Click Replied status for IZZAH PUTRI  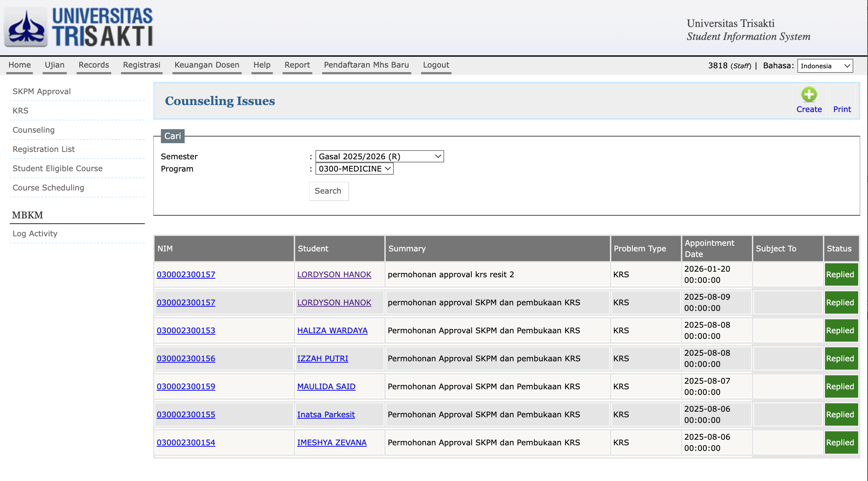(x=841, y=358)
